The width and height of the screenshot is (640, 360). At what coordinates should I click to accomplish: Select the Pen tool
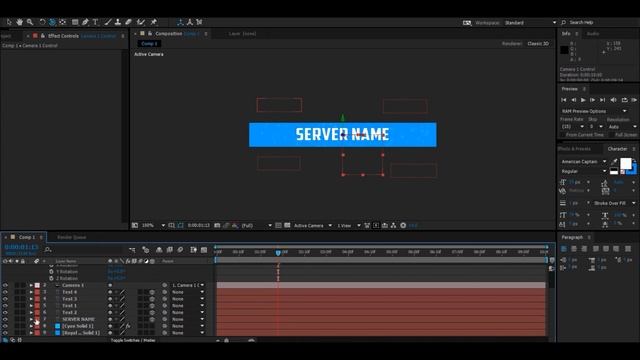(85, 22)
